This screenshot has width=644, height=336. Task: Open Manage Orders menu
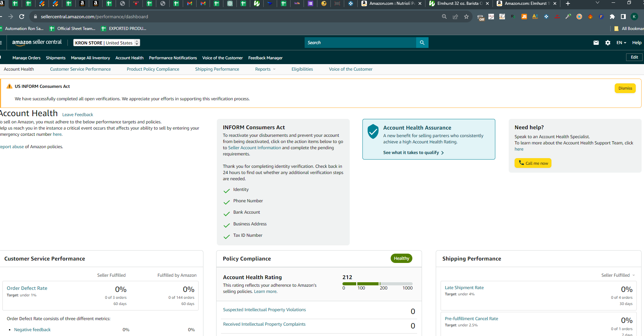[x=27, y=58]
